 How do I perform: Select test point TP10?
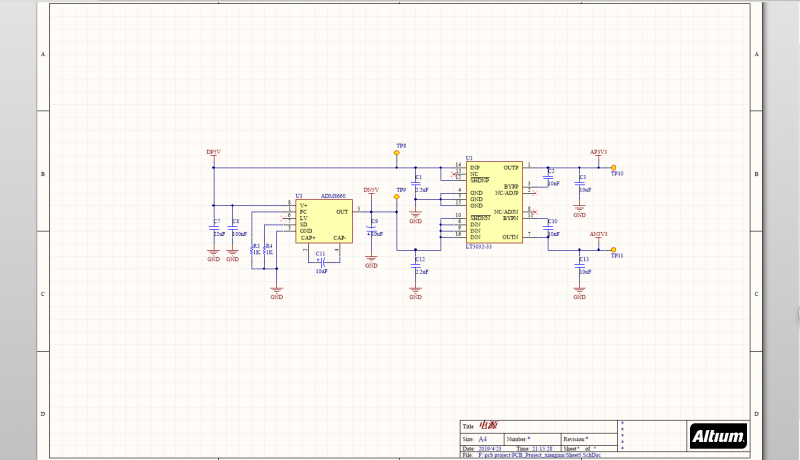click(613, 168)
